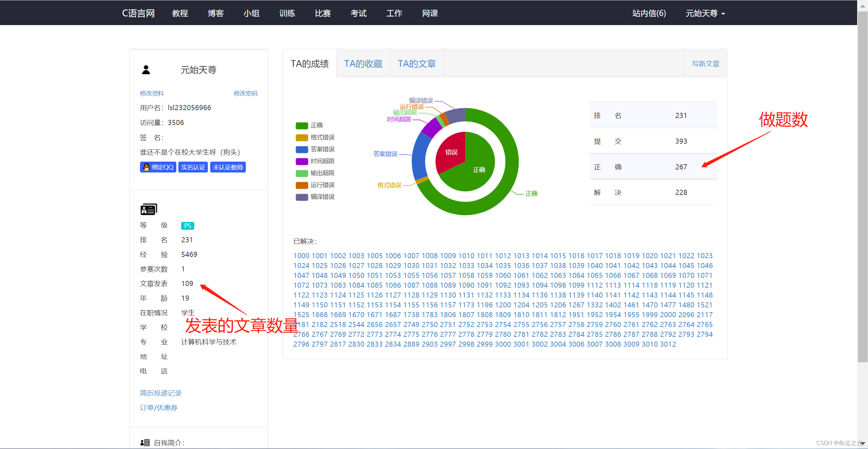Open the 元始天尊 user dropdown menu
The width and height of the screenshot is (868, 449).
(x=705, y=13)
